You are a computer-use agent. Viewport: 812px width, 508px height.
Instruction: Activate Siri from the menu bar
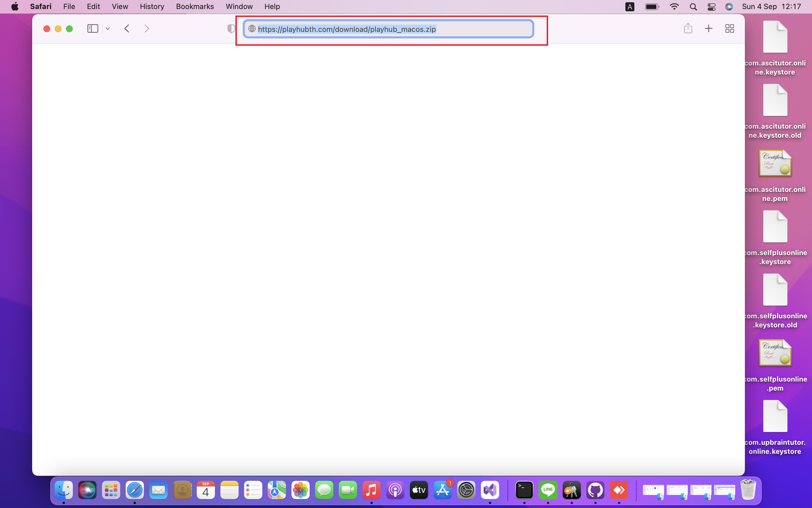click(729, 7)
